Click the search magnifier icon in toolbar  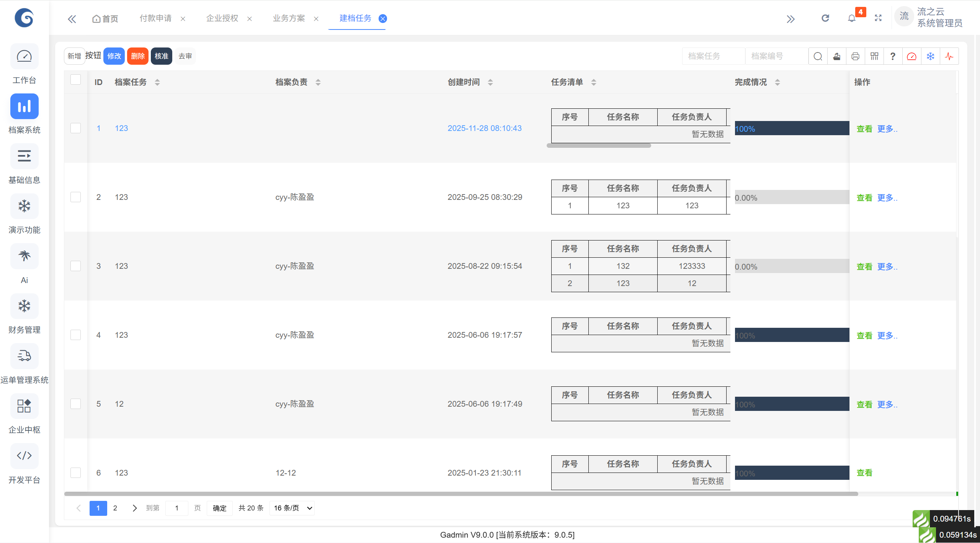(x=818, y=56)
